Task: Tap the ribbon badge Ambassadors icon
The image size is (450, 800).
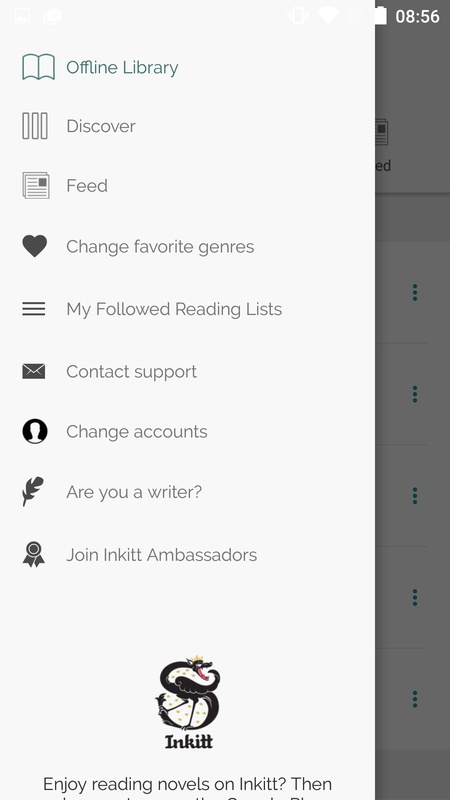Action: 34,555
